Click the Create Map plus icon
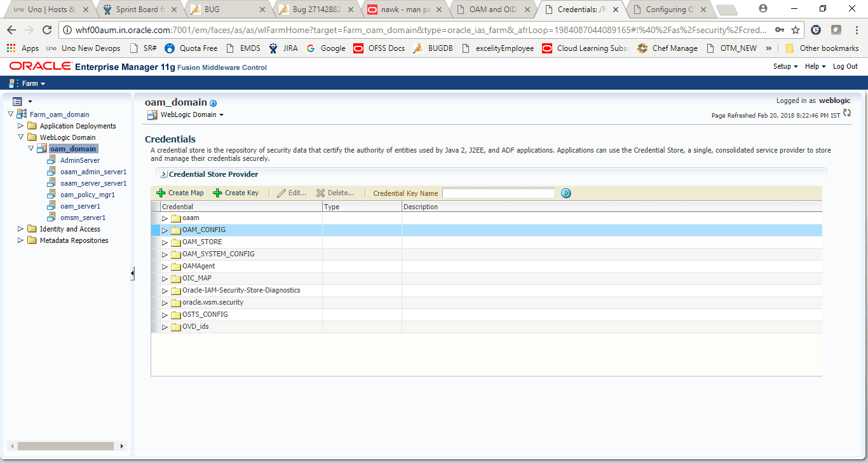This screenshot has height=463, width=868. point(161,193)
